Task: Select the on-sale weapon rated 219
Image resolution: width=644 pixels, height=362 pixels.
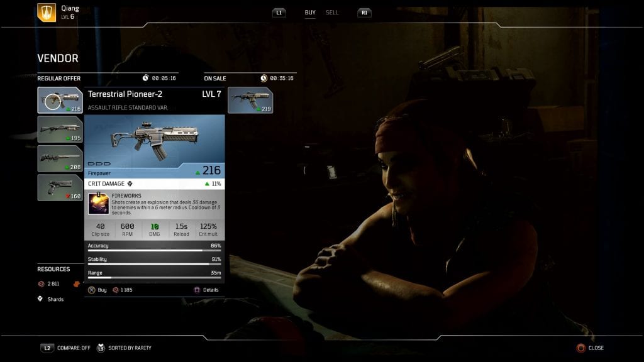Action: (250, 100)
